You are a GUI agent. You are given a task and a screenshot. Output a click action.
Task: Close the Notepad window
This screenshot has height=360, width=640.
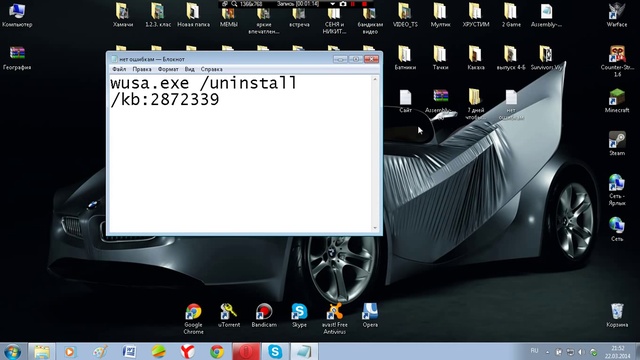371,59
